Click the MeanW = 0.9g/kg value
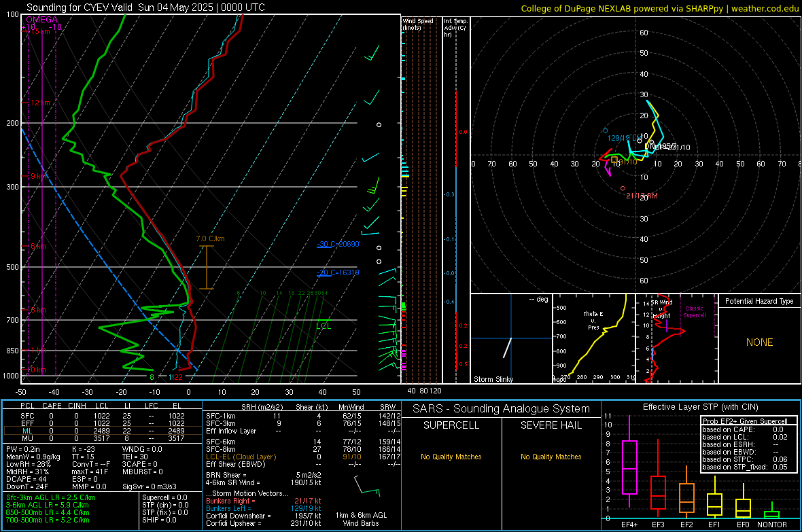The height and width of the screenshot is (532, 802). [x=33, y=457]
